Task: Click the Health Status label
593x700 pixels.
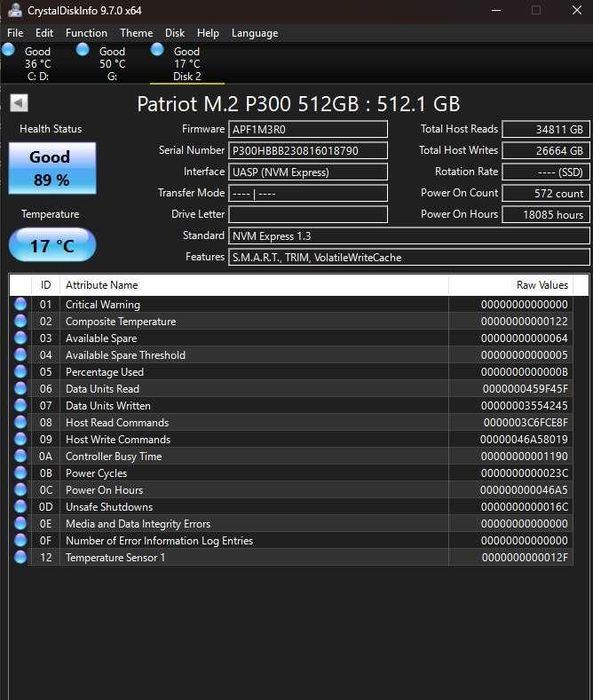Action: (x=50, y=129)
